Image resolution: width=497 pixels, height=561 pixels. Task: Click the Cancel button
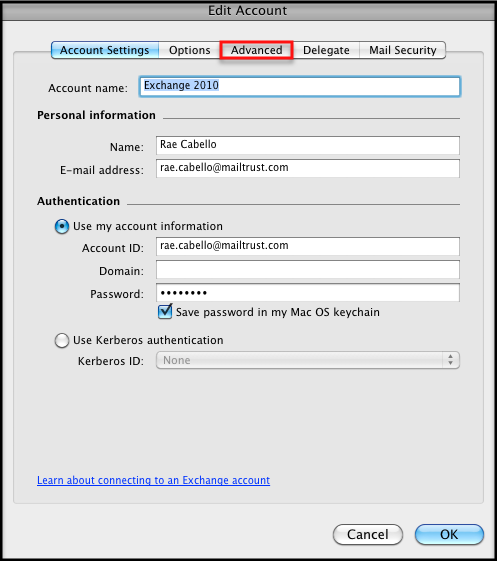coord(368,535)
